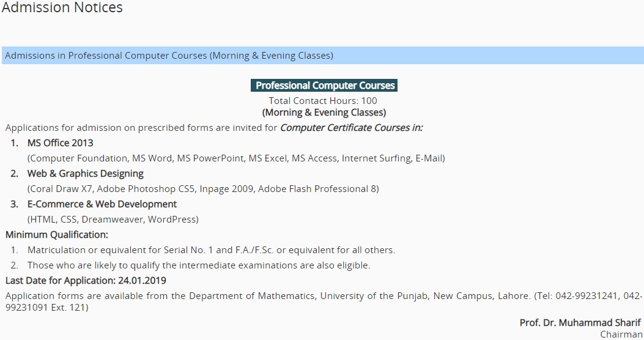Viewport: 644px width, 340px height.
Task: Click the intermediate examinations eligibility line
Action: (199, 265)
